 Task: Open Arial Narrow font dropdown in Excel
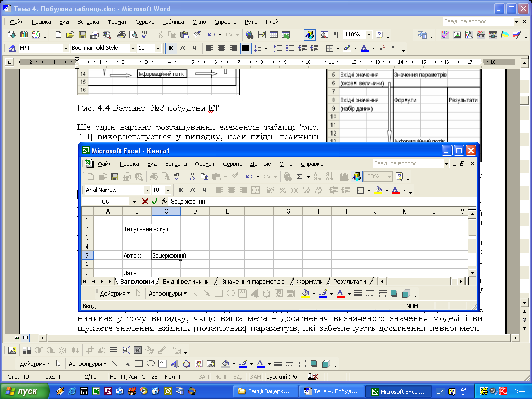(147, 190)
